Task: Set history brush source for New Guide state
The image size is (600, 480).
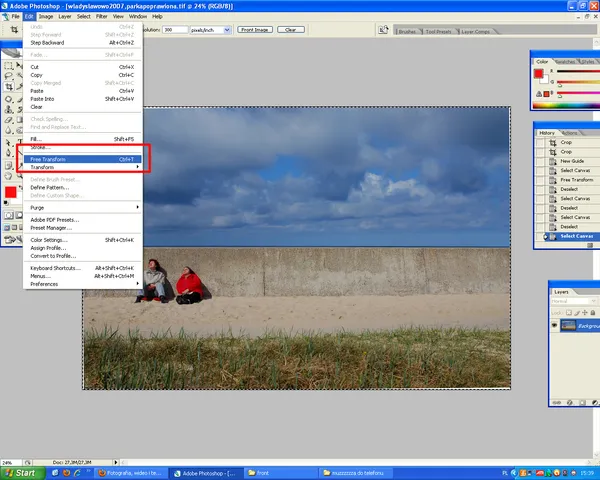Action: (540, 161)
